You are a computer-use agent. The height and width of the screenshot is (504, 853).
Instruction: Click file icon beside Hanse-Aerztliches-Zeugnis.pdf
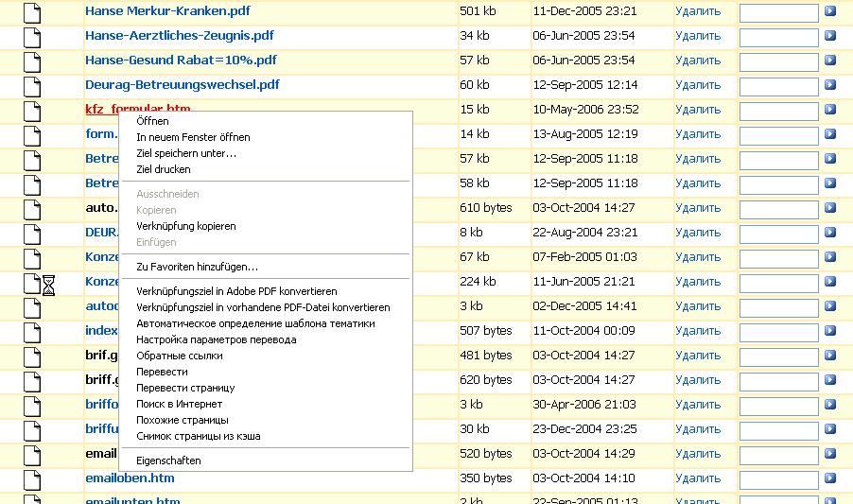click(32, 38)
